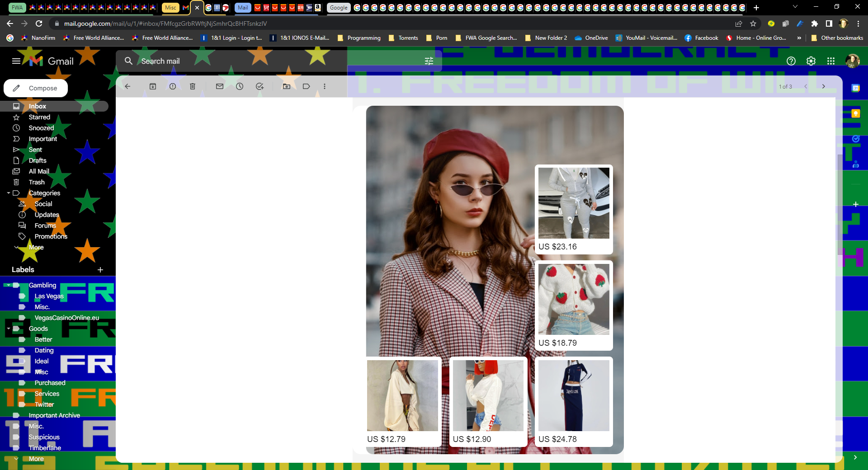Show search options filter
Viewport: 868px width, 470px height.
pyautogui.click(x=429, y=61)
